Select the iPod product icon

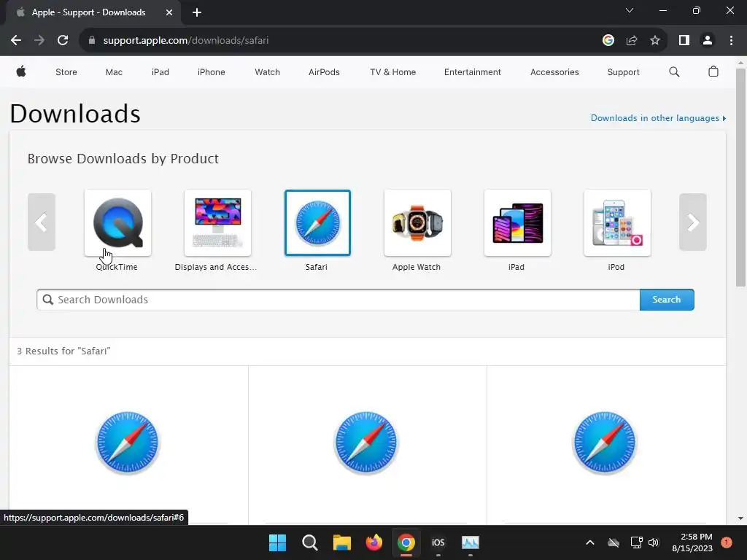click(x=617, y=222)
